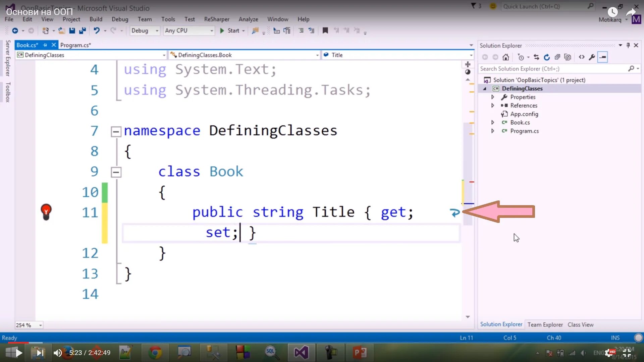The width and height of the screenshot is (644, 362).
Task: Open the Server Explorer side tab
Action: coord(8,58)
